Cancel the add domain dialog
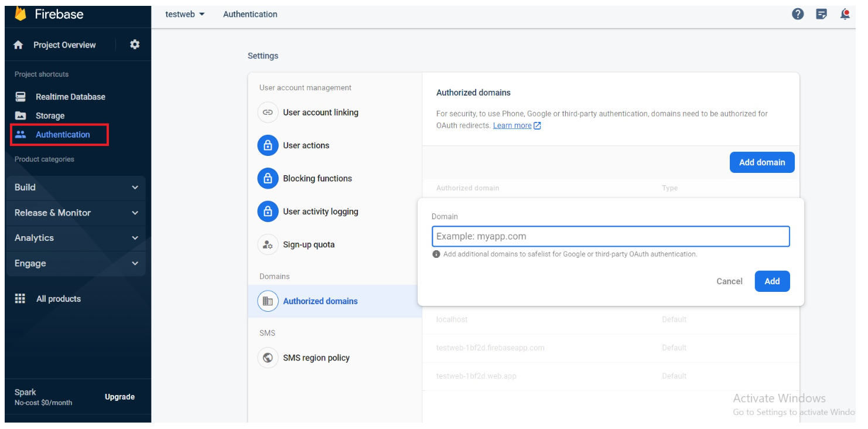The height and width of the screenshot is (429, 868). click(x=729, y=281)
